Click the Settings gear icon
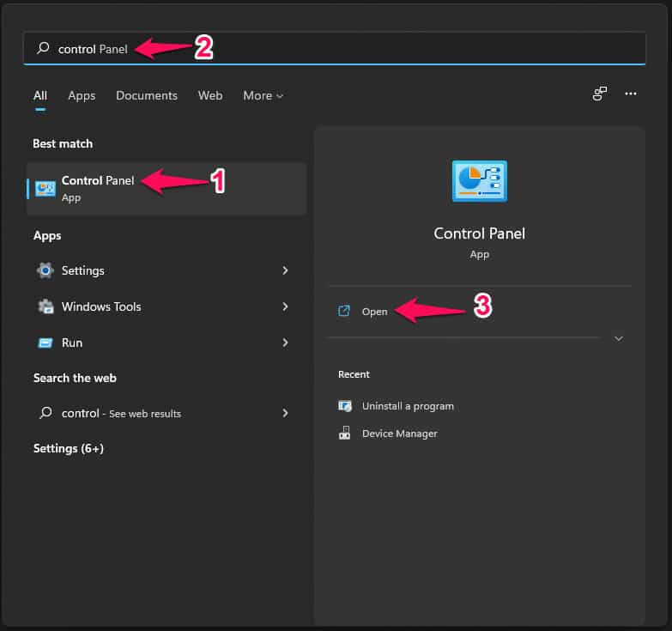This screenshot has height=631, width=672. [45, 270]
